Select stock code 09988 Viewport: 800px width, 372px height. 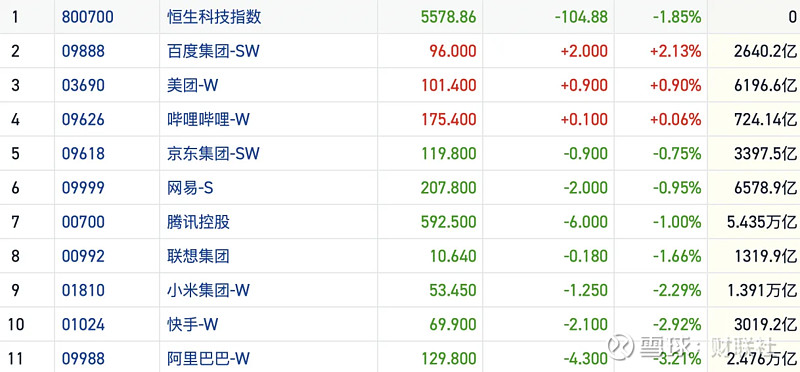coord(83,359)
